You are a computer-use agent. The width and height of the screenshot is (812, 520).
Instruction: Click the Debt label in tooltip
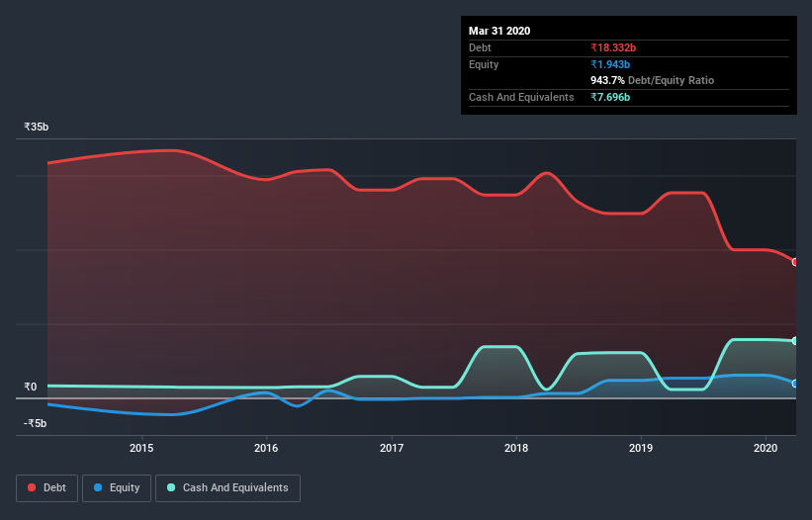click(480, 47)
